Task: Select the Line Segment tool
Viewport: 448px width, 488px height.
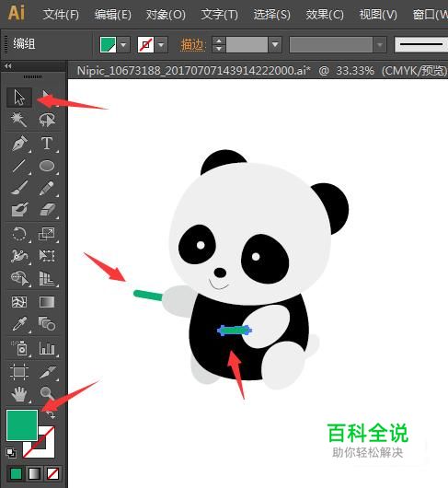Action: [x=19, y=166]
